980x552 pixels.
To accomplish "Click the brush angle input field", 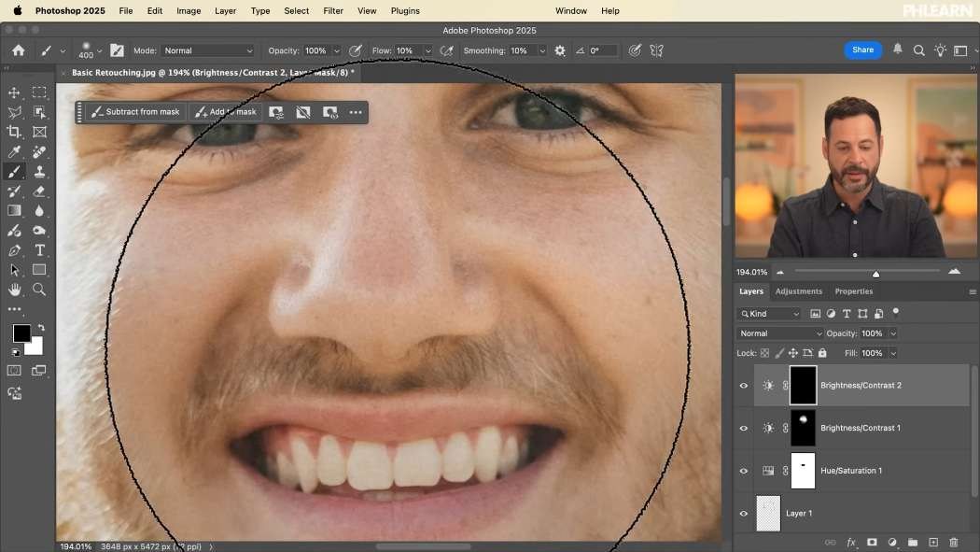I will coord(603,50).
